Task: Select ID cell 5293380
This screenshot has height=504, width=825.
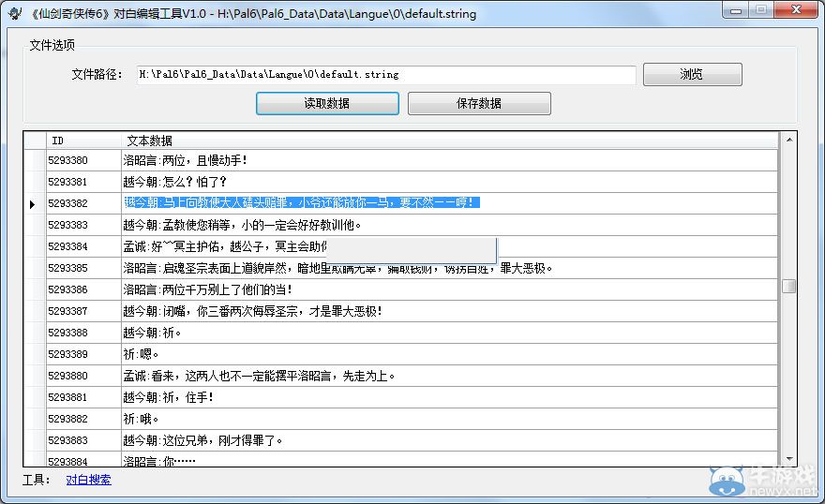Action: pos(83,160)
